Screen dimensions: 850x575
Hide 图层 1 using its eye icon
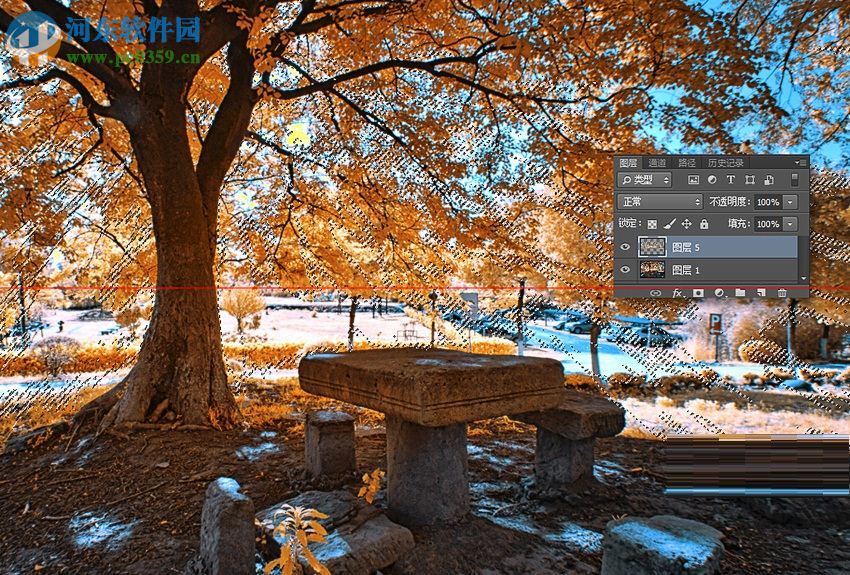625,269
